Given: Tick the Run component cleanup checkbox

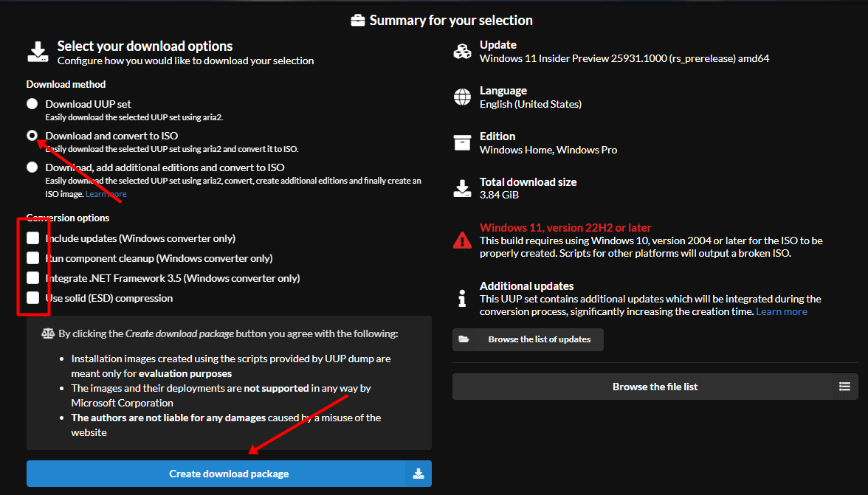Looking at the screenshot, I should pos(32,258).
